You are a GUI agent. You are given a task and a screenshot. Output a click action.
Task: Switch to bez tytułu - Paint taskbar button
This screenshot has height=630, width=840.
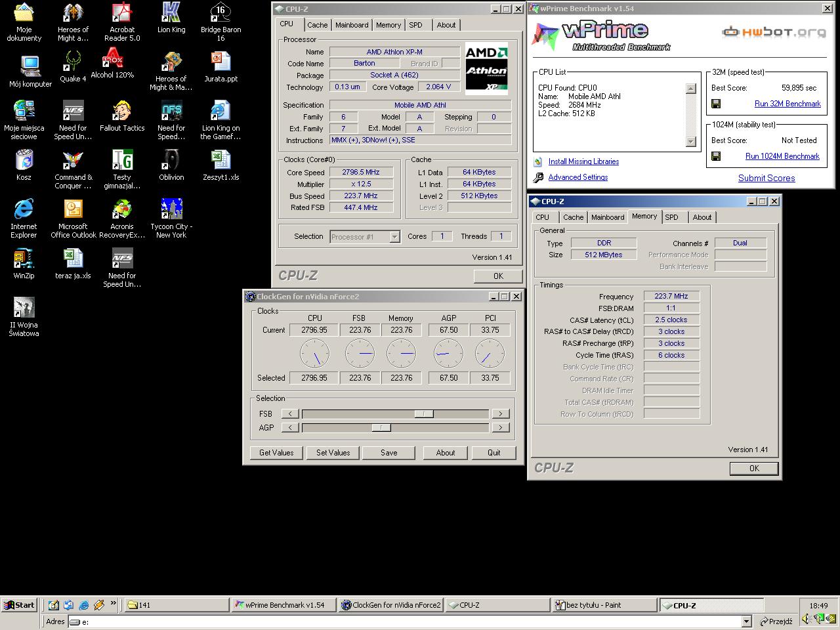pyautogui.click(x=604, y=605)
